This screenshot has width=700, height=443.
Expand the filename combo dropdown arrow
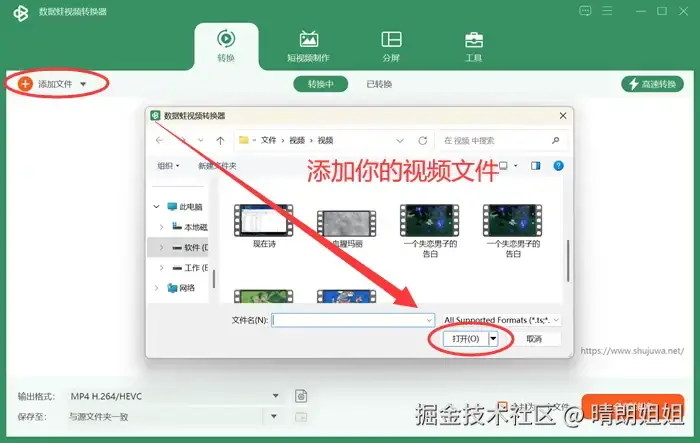[429, 320]
